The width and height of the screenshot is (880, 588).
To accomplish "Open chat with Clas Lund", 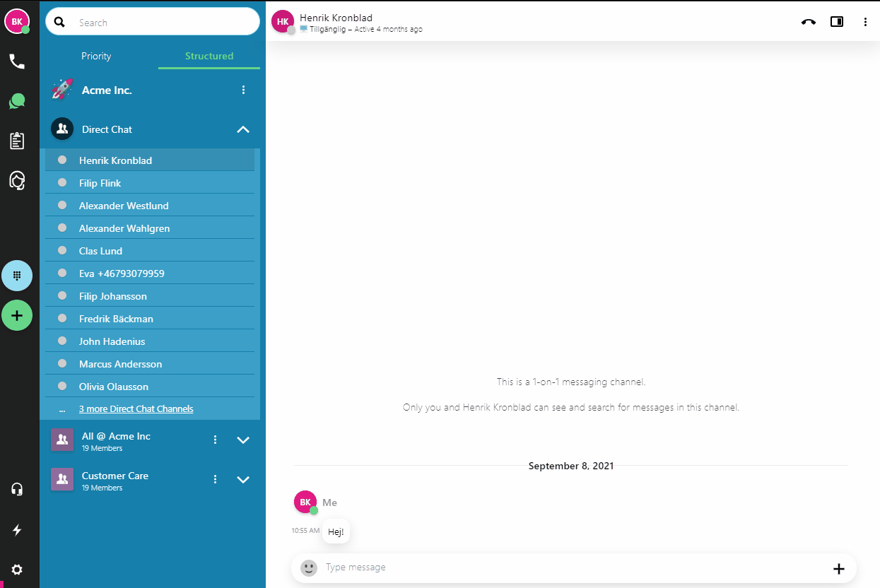I will click(x=150, y=251).
